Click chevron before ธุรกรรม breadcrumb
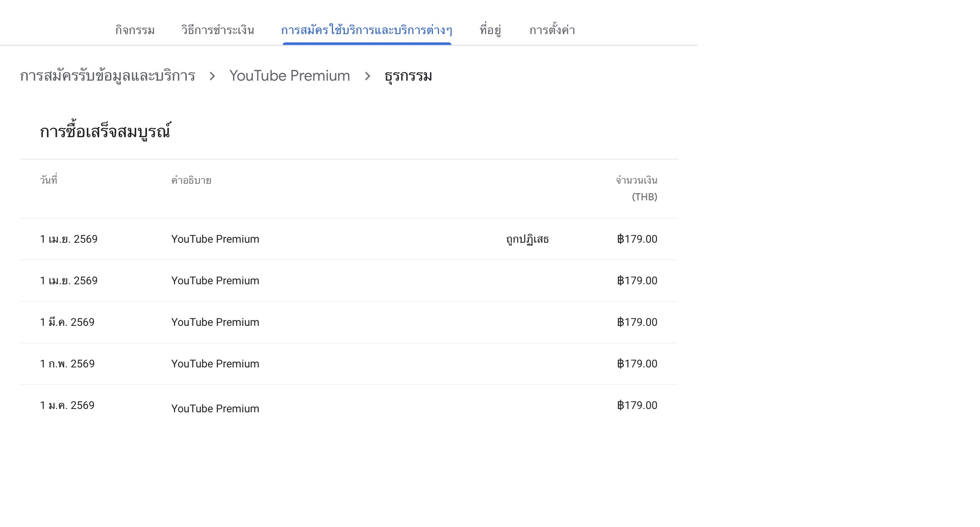The height and width of the screenshot is (527, 980). (x=367, y=76)
